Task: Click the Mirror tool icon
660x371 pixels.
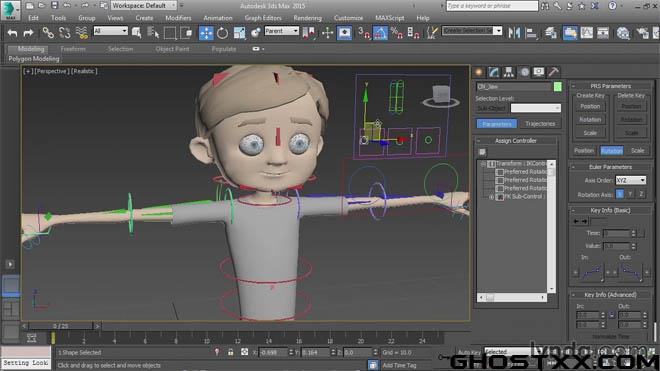Action: pos(514,33)
